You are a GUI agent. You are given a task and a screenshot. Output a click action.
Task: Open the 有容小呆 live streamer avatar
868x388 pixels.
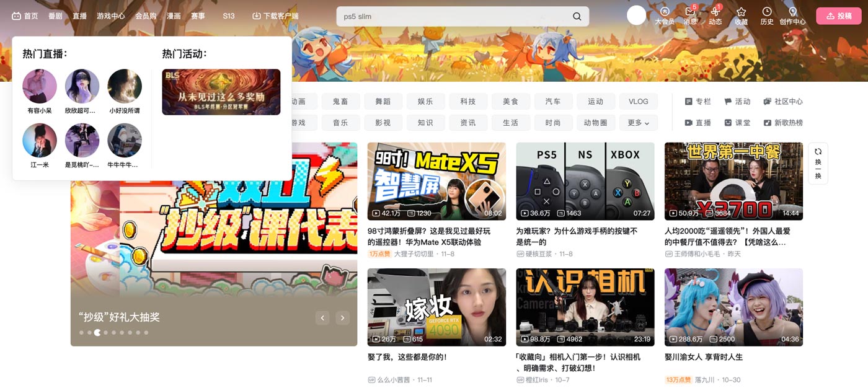[x=40, y=86]
